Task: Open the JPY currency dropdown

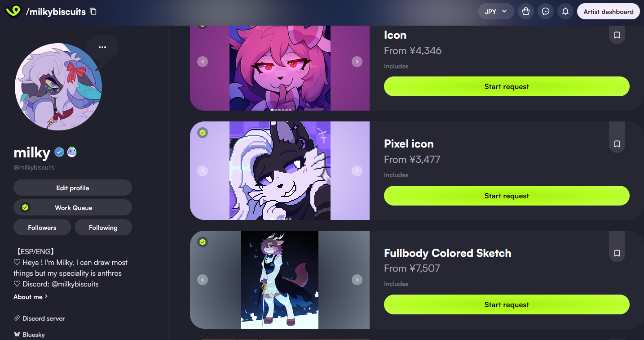Action: point(496,12)
